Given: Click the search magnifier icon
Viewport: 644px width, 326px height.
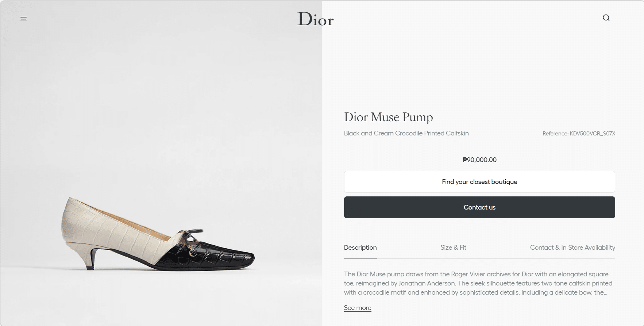Looking at the screenshot, I should [x=606, y=18].
